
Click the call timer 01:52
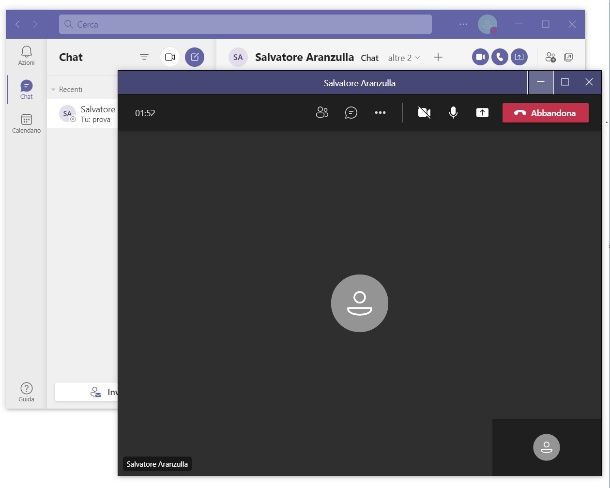pyautogui.click(x=145, y=113)
